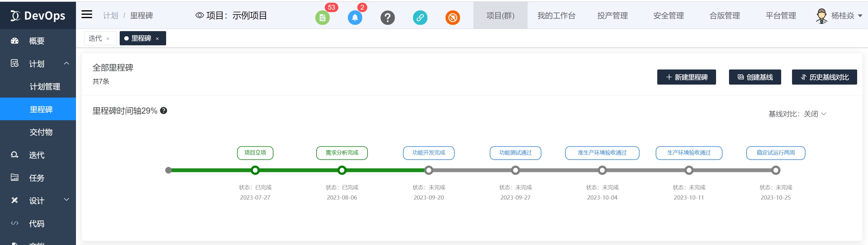The image size is (868, 245).
Task: Click the DevOps logo
Action: coord(38,15)
